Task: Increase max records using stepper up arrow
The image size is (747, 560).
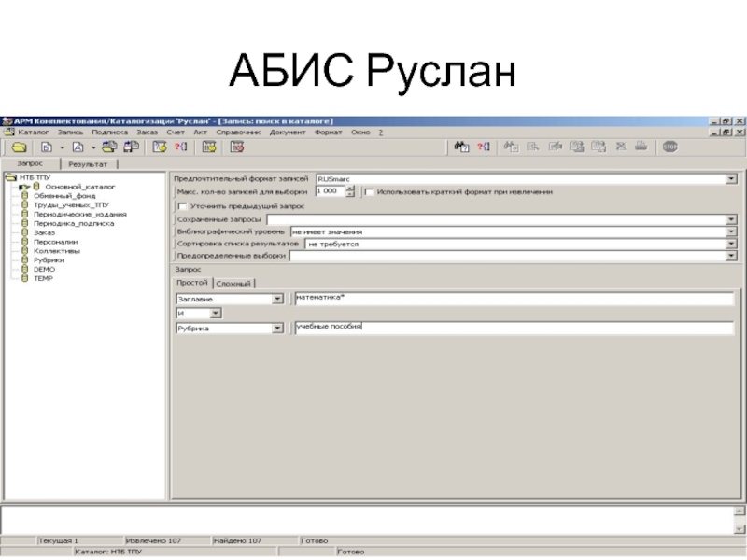Action: coord(350,189)
